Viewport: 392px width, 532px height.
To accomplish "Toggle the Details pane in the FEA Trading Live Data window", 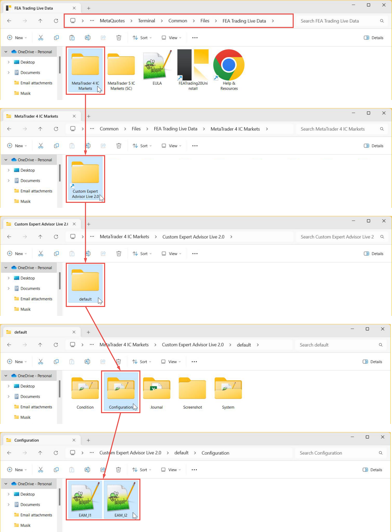I will tap(374, 38).
